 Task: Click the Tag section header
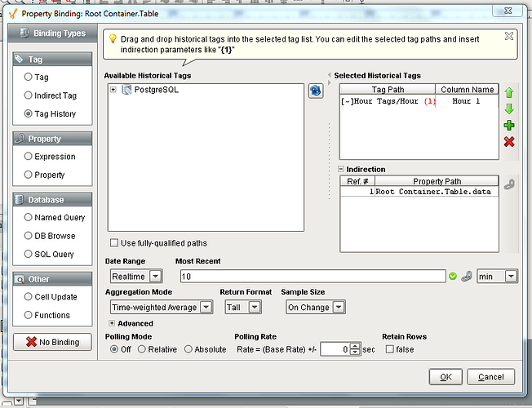[x=52, y=59]
